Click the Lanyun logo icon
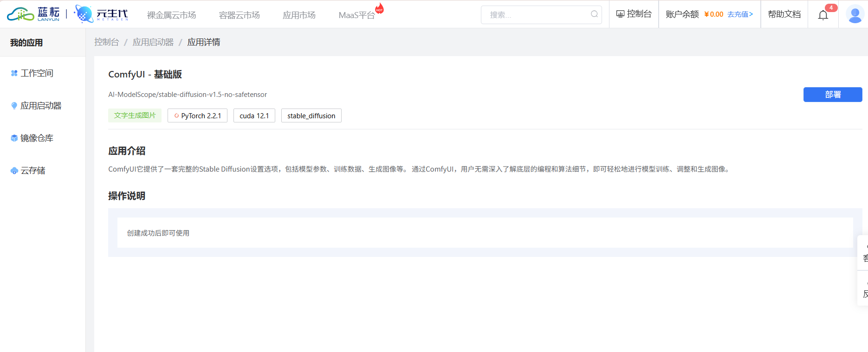The width and height of the screenshot is (868, 352). tap(20, 14)
